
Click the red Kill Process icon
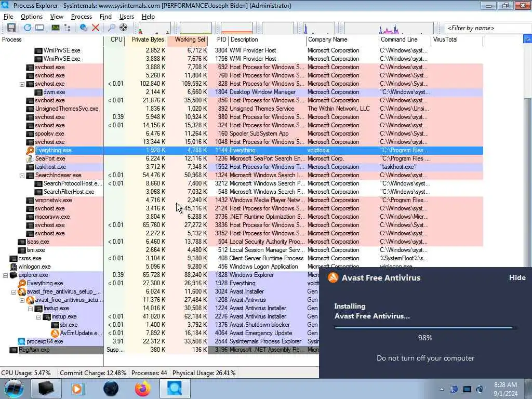click(96, 28)
